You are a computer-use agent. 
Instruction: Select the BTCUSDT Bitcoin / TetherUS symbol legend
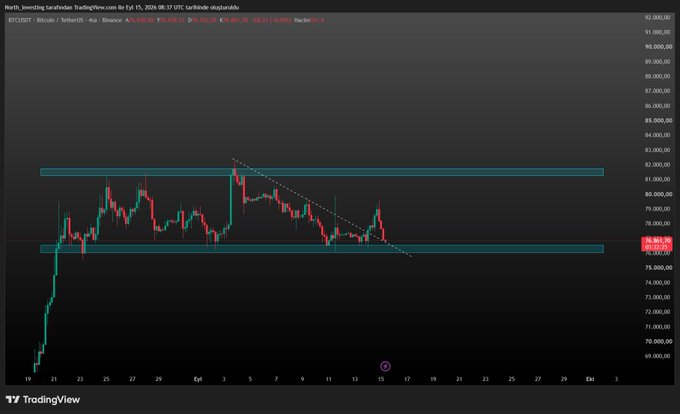(65, 20)
